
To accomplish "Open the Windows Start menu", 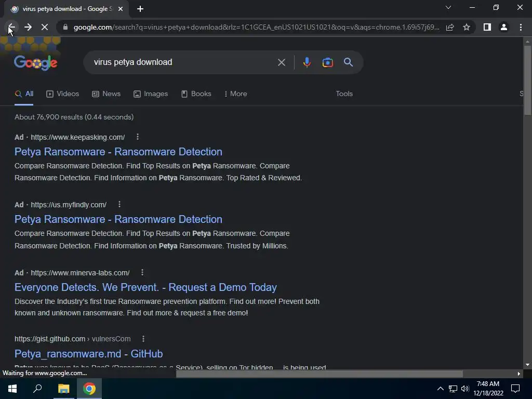I will 12,389.
